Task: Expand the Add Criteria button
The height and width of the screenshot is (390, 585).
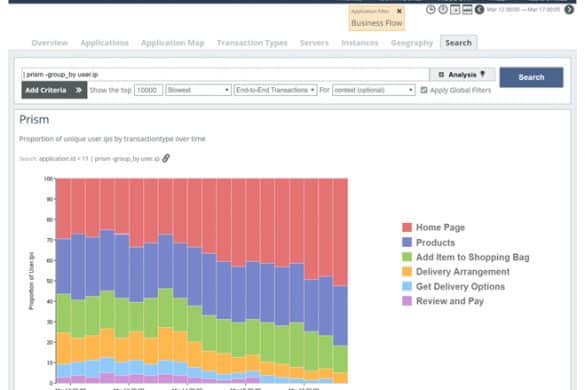Action: click(x=54, y=90)
